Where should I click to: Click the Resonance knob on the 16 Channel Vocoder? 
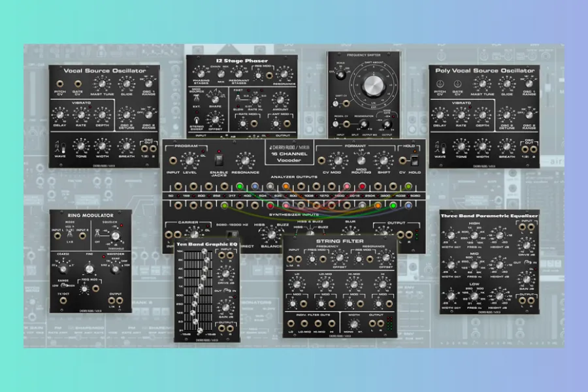(x=246, y=160)
